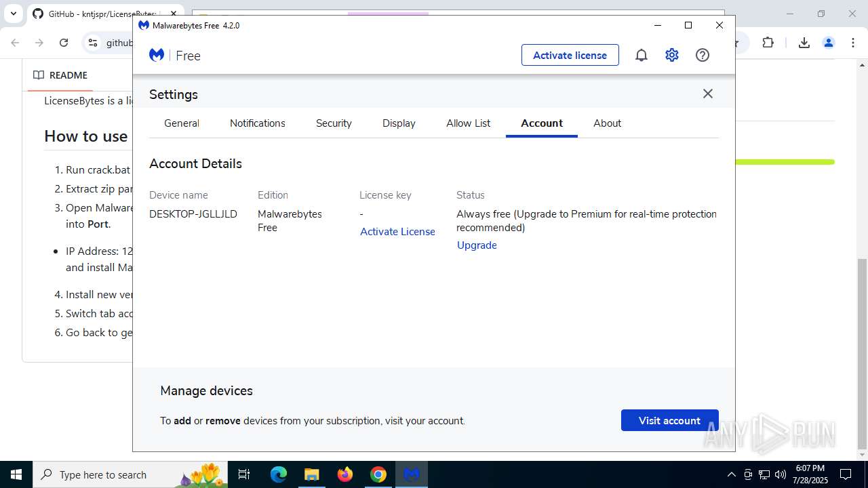Go back in Chrome browser
This screenshot has height=488, width=868.
point(15,43)
